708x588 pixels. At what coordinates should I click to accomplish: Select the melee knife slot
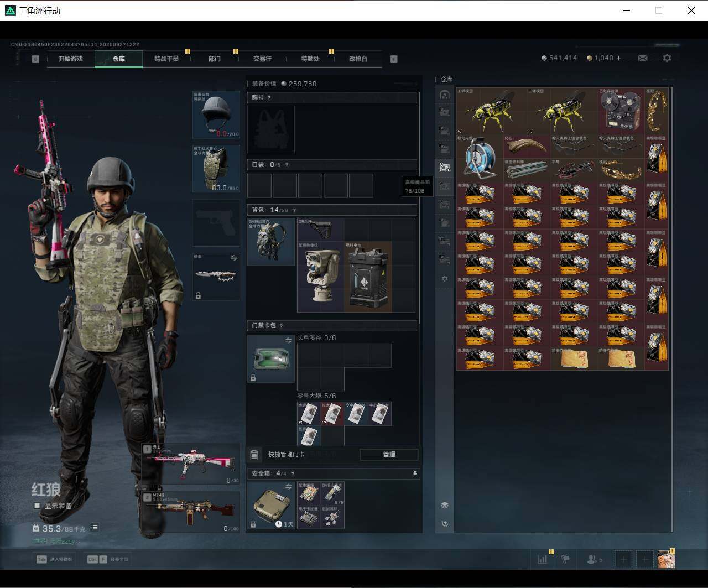tap(216, 277)
